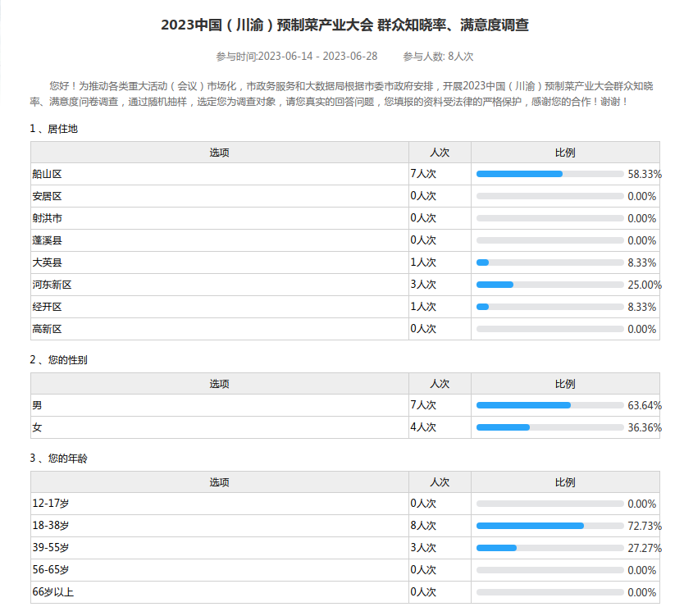Click the 河东新区 25.00% progress bar
The width and height of the screenshot is (684, 616).
click(549, 285)
